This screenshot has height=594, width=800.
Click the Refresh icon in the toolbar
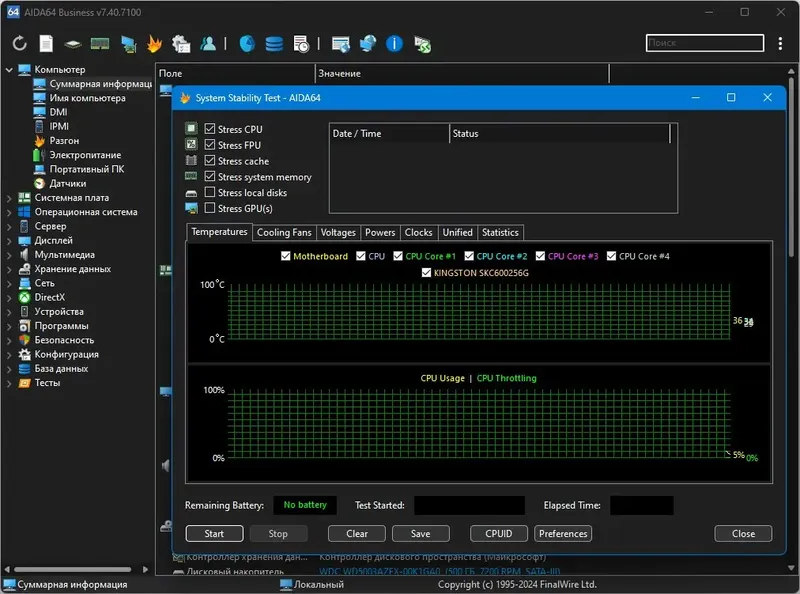(x=19, y=44)
